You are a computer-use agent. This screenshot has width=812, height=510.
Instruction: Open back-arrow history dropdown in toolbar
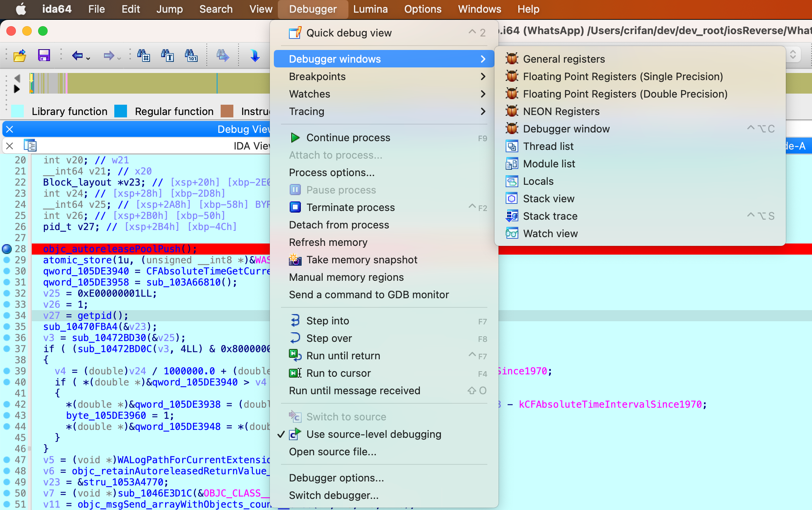click(88, 58)
